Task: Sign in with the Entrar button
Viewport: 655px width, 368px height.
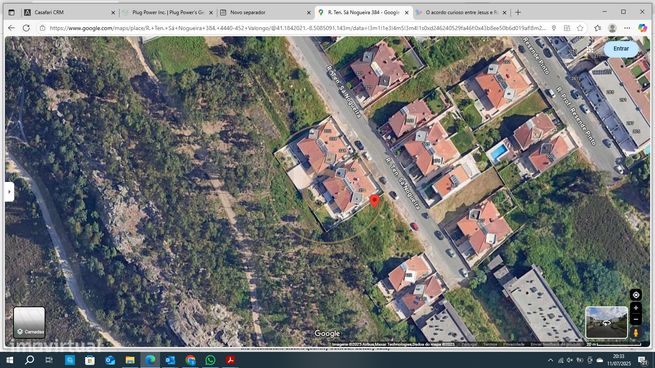Action: pos(621,48)
